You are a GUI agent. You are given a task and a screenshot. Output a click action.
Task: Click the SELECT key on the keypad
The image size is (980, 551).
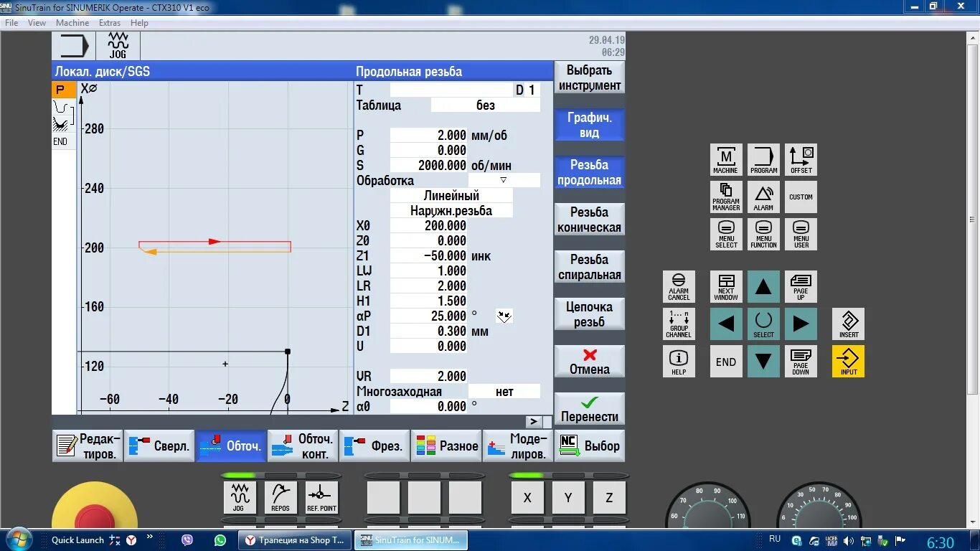coord(763,324)
